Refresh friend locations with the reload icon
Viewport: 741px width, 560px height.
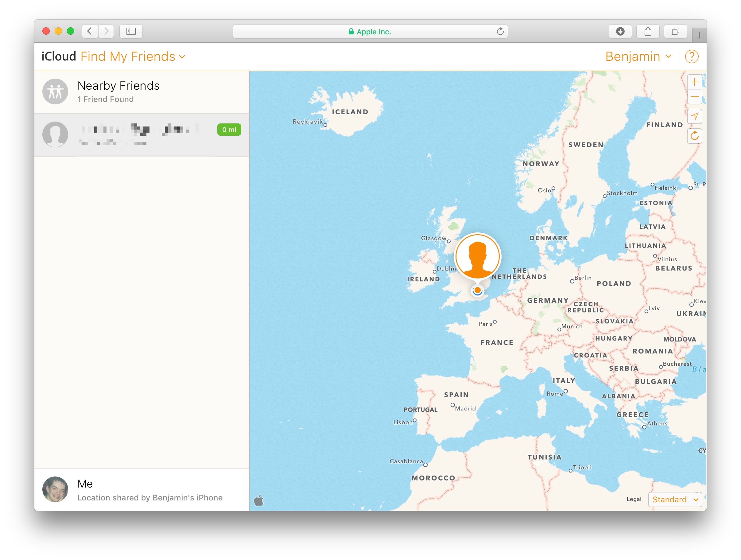pos(695,136)
